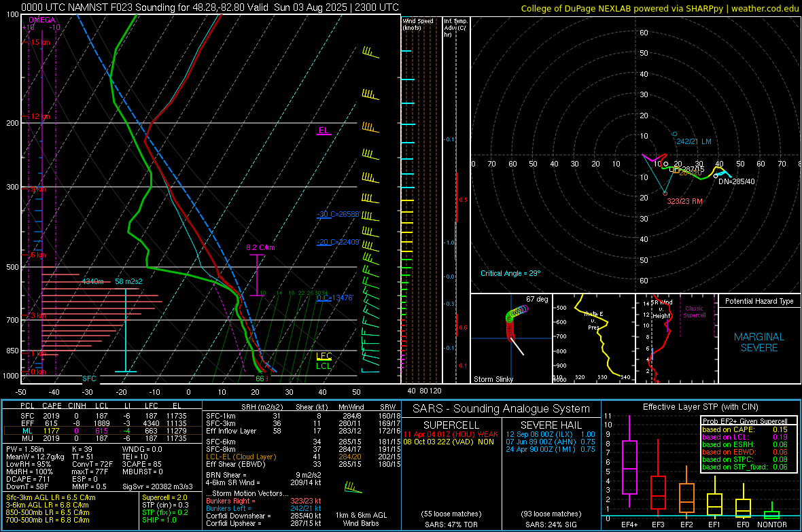Image resolution: width=802 pixels, height=532 pixels.
Task: Click the BRN Shear = 9 m2/s2 value
Action: [264, 475]
